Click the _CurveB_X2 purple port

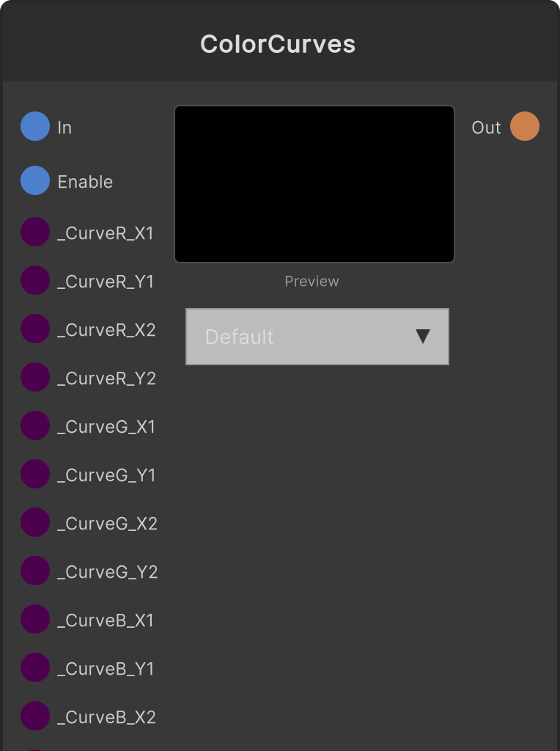point(35,716)
